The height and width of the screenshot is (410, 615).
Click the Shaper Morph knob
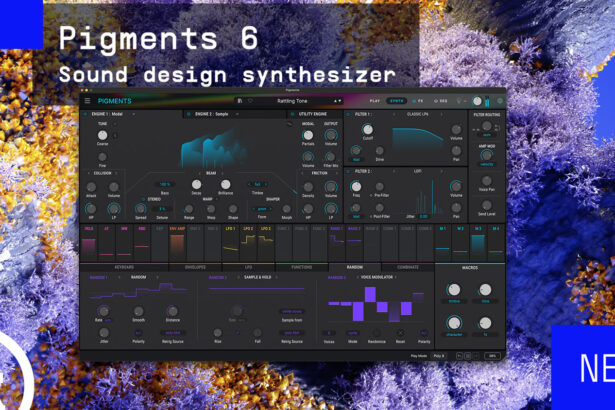click(287, 209)
